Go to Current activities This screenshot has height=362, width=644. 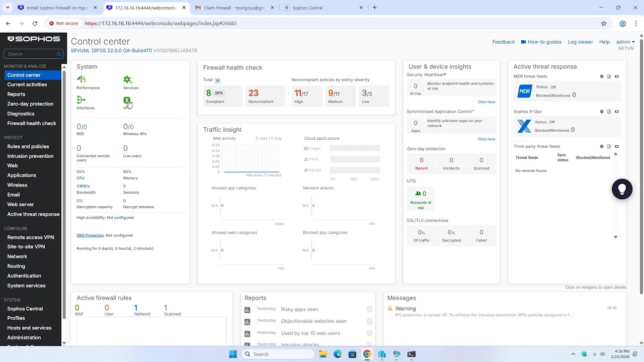tap(27, 84)
